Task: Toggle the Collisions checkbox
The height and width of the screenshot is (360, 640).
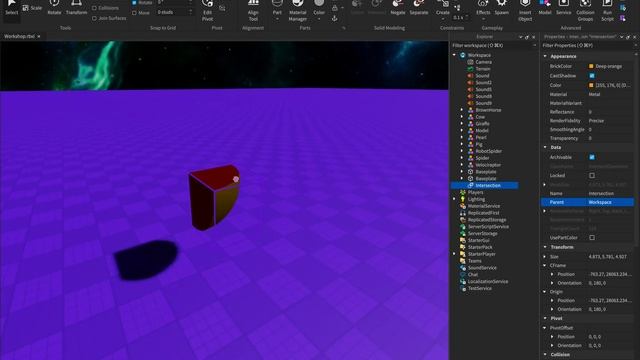Action: (94, 8)
